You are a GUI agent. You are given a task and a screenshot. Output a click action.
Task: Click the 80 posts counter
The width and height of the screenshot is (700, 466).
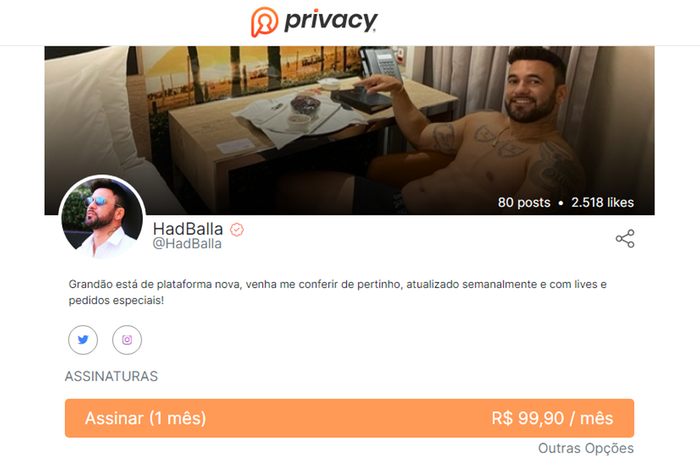[524, 203]
